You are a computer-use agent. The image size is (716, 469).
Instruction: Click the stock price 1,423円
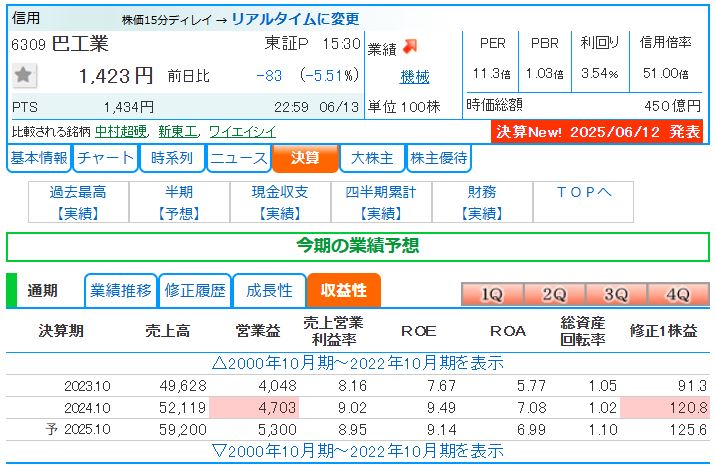click(116, 76)
